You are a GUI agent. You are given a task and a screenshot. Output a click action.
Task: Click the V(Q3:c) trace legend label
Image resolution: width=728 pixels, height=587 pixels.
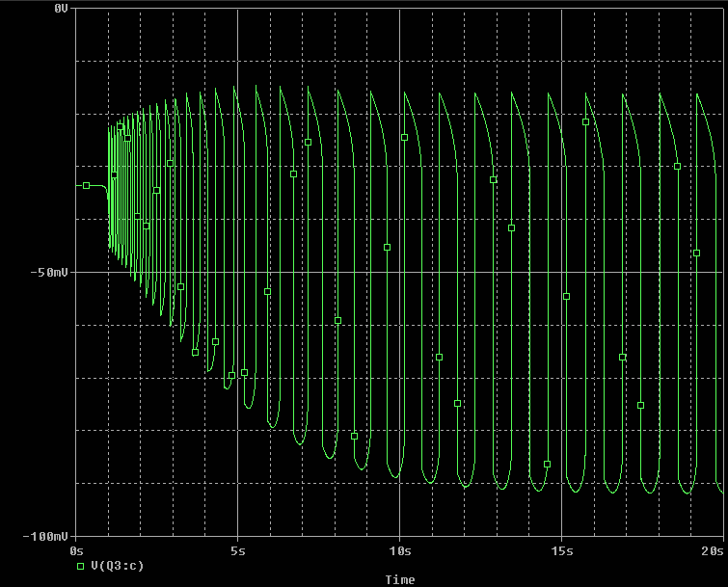coord(118,566)
